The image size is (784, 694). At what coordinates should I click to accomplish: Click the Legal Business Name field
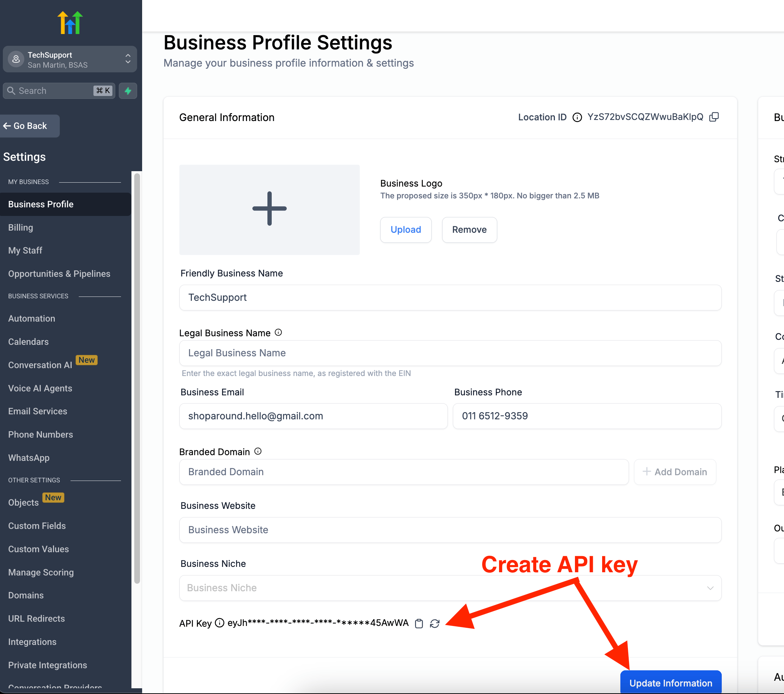(450, 353)
